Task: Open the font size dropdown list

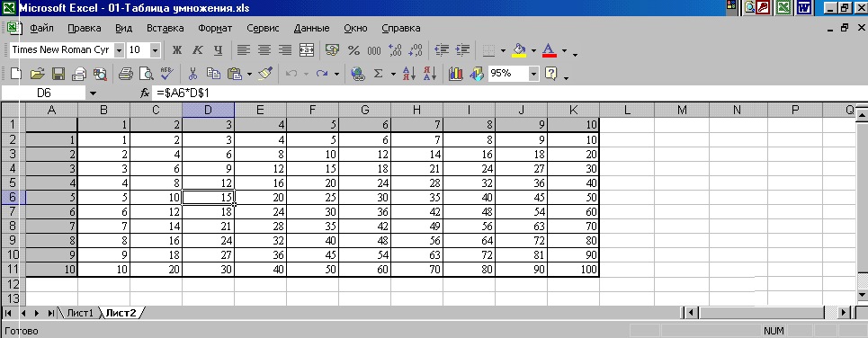Action: coord(155,49)
